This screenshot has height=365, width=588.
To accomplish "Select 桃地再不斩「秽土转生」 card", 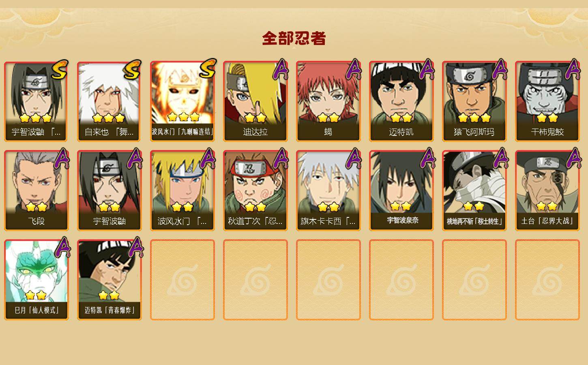I will [474, 191].
